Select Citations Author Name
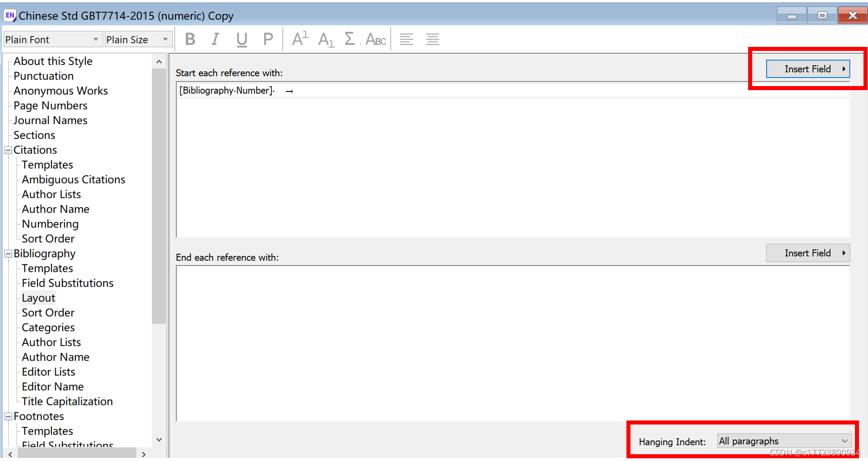Screen dimensions: 868x461 [x=55, y=209]
